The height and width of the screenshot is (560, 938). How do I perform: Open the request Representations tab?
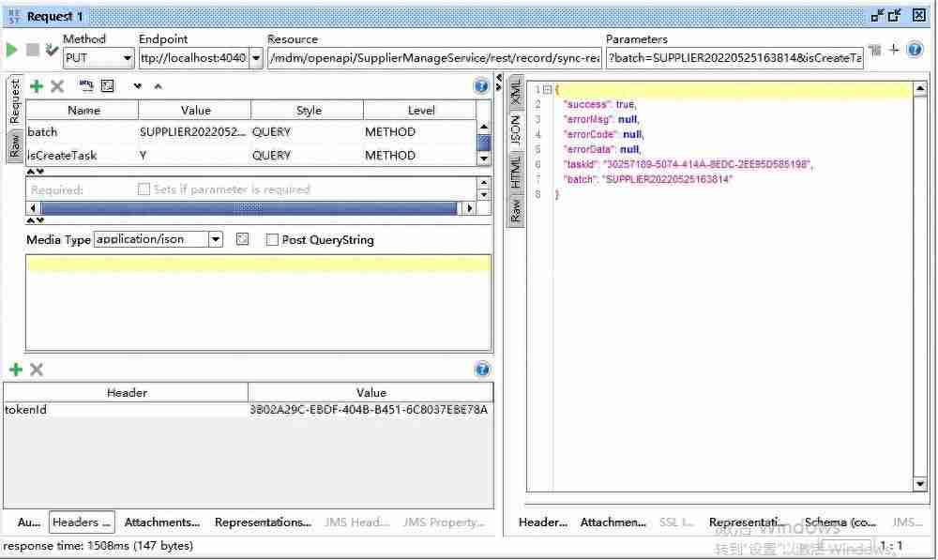263,522
